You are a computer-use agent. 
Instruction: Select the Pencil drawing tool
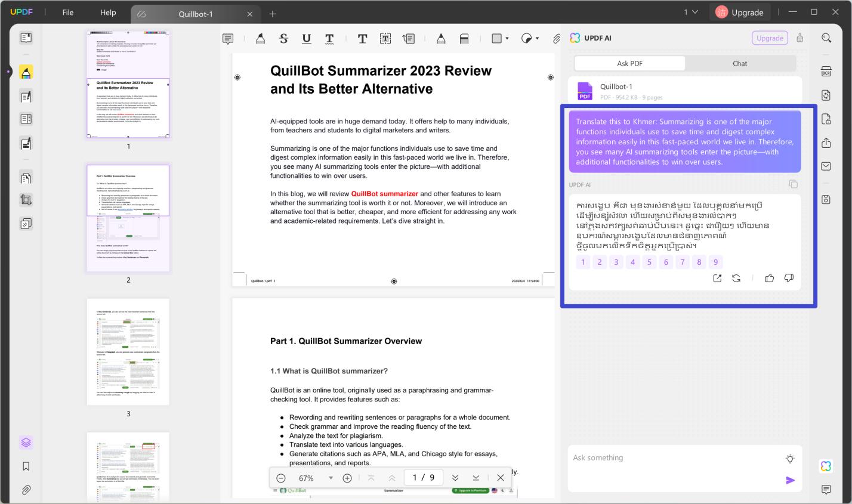tap(441, 39)
